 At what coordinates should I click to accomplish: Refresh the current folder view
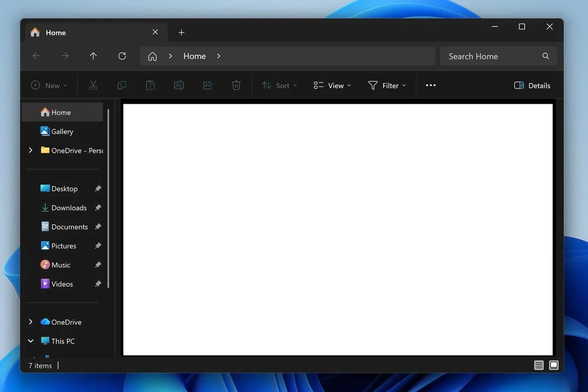click(122, 56)
